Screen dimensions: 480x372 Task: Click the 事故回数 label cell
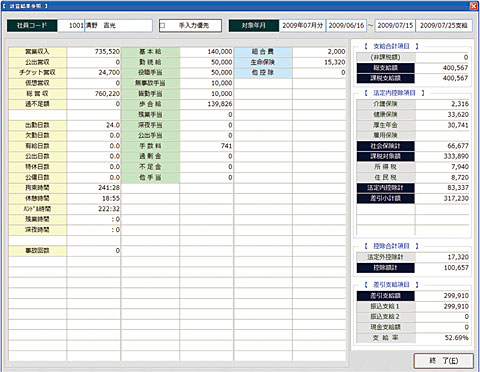(x=37, y=251)
